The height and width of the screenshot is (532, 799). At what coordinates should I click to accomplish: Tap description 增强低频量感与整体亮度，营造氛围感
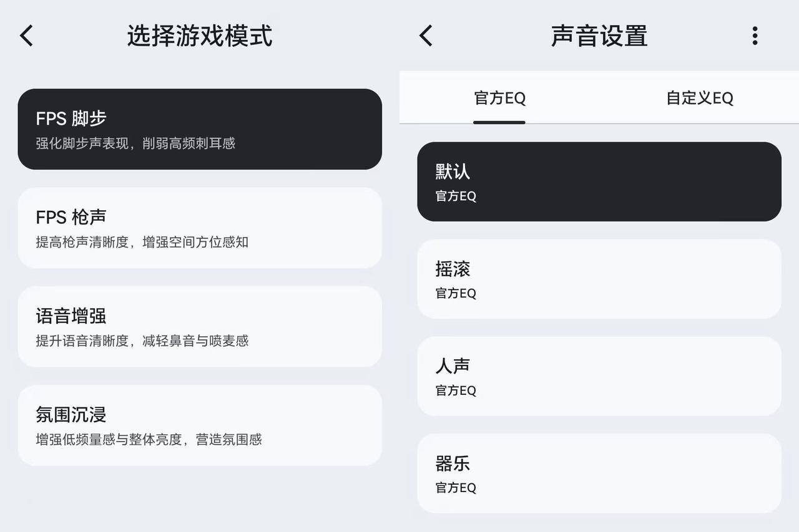tap(149, 439)
